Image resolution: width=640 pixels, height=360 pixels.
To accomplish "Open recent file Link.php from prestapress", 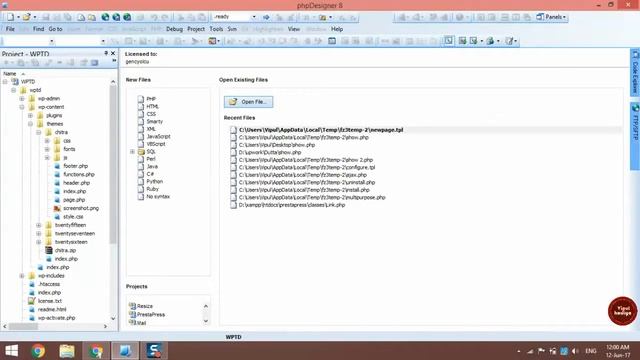I will tap(292, 205).
